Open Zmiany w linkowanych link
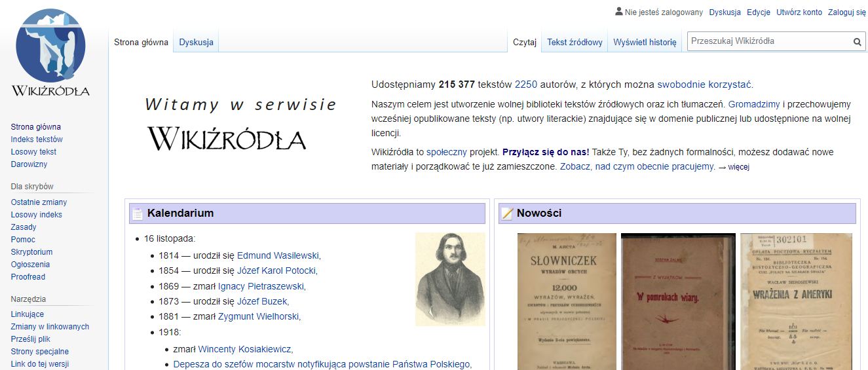 point(50,327)
